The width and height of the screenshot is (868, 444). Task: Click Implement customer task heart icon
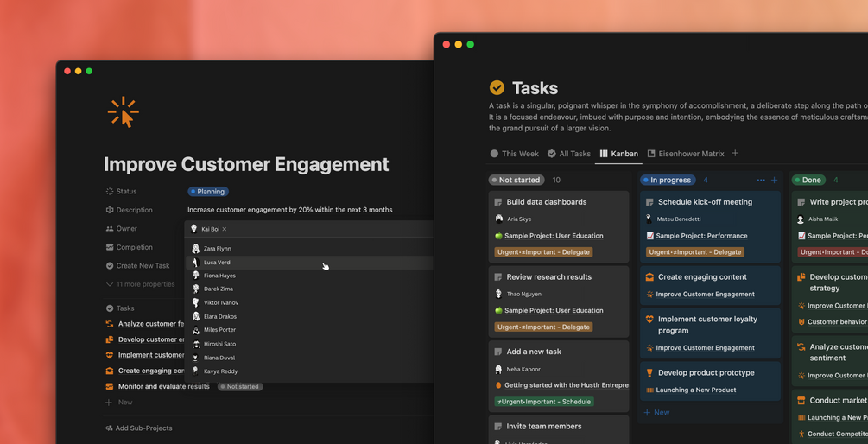click(x=110, y=355)
